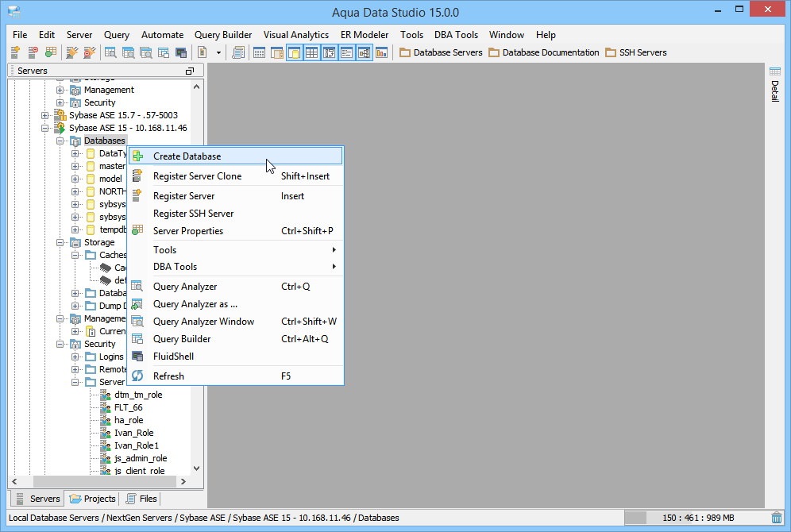The width and height of the screenshot is (791, 532).
Task: Open the Automate menu
Action: 163,35
